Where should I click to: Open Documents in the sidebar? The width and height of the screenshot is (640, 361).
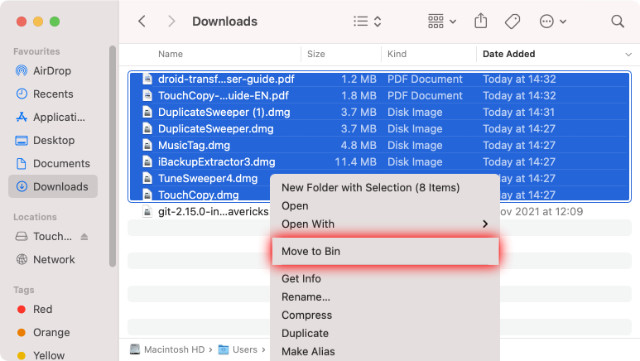[x=53, y=163]
